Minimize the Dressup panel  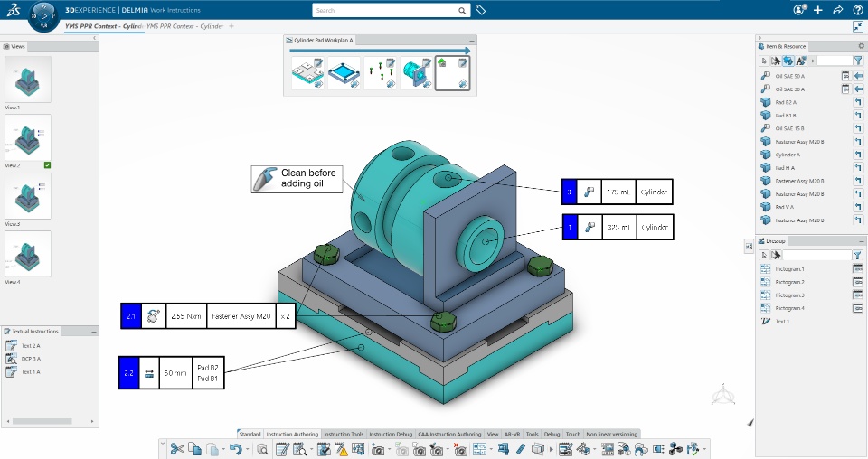tap(862, 241)
